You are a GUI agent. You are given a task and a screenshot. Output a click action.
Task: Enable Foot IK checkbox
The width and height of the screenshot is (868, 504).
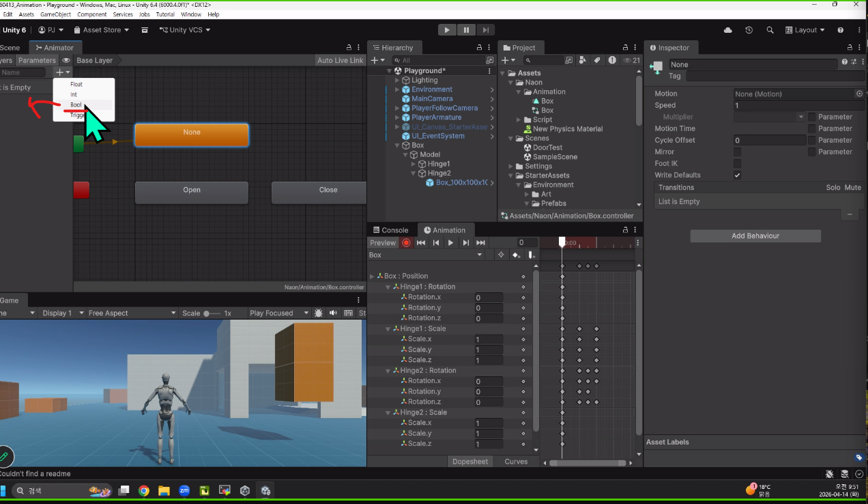(738, 163)
